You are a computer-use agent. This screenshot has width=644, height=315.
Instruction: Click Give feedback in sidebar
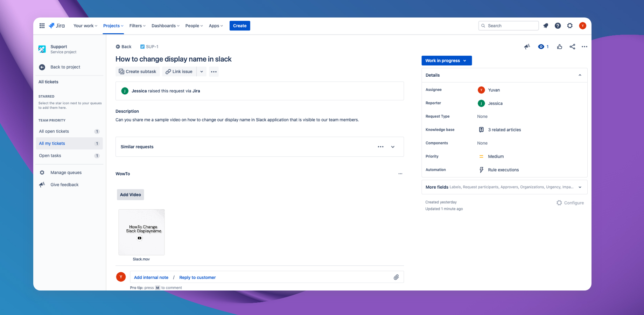click(64, 184)
